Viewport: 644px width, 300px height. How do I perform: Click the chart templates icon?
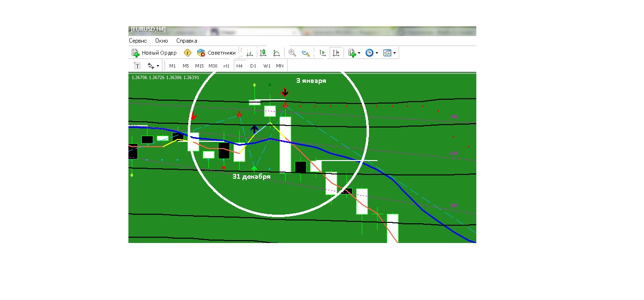click(387, 53)
